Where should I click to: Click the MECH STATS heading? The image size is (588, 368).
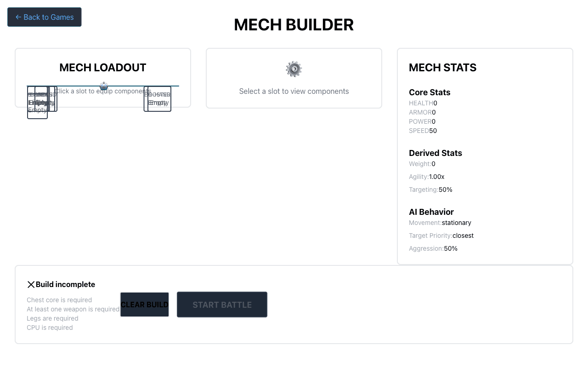point(442,68)
